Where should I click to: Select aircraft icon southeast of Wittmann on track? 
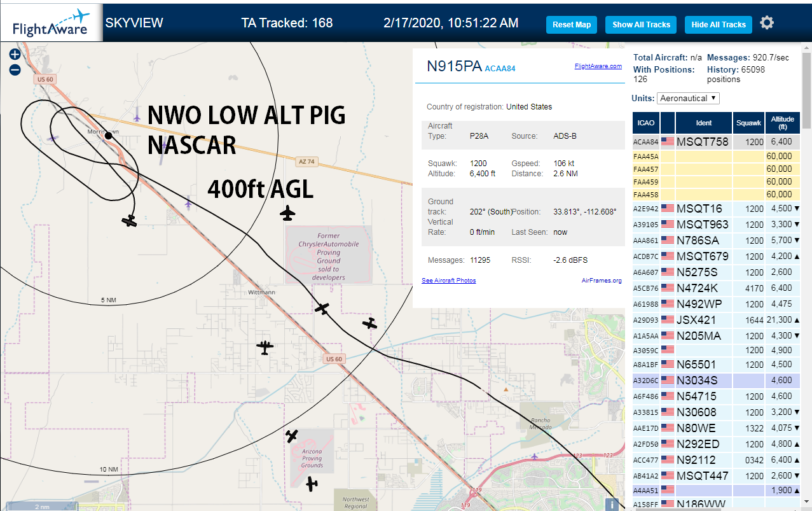pyautogui.click(x=322, y=309)
